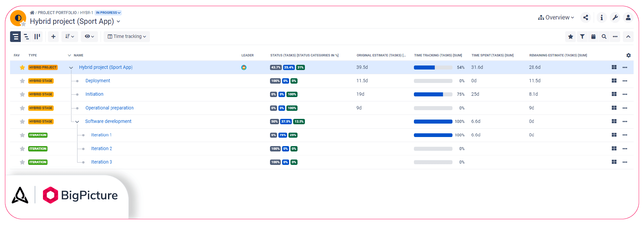Toggle favorite star for Software development row
Image resolution: width=644 pixels, height=225 pixels.
click(x=22, y=122)
